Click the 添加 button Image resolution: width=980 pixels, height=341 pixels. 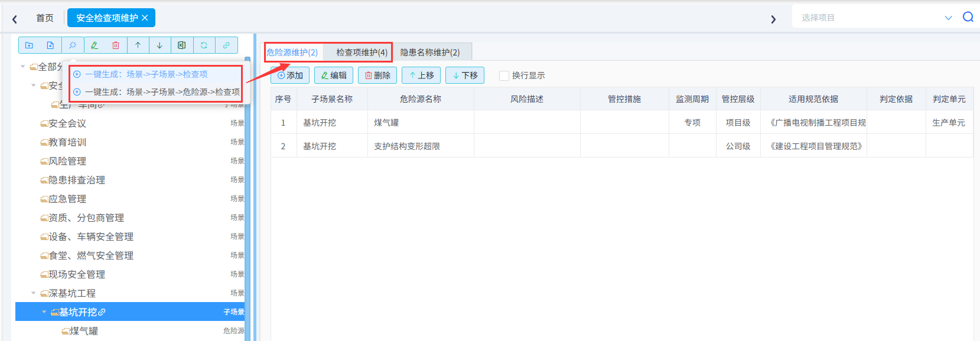(290, 76)
